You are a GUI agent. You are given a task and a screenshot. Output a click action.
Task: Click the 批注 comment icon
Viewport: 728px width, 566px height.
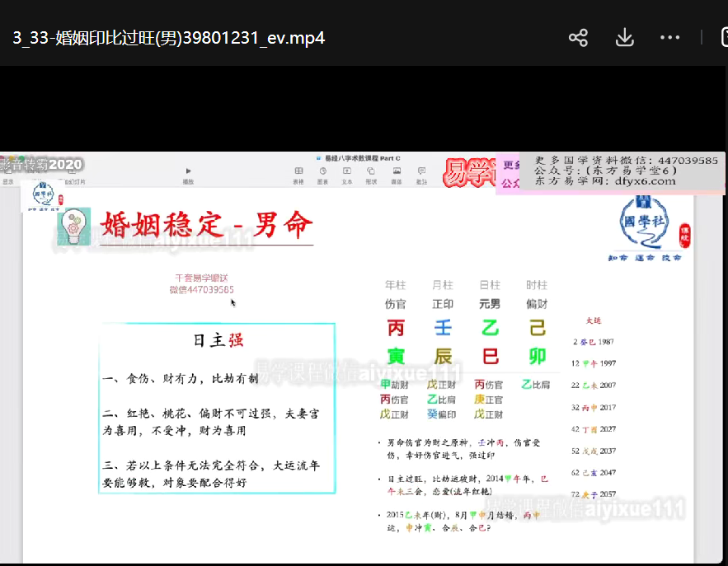pos(421,175)
